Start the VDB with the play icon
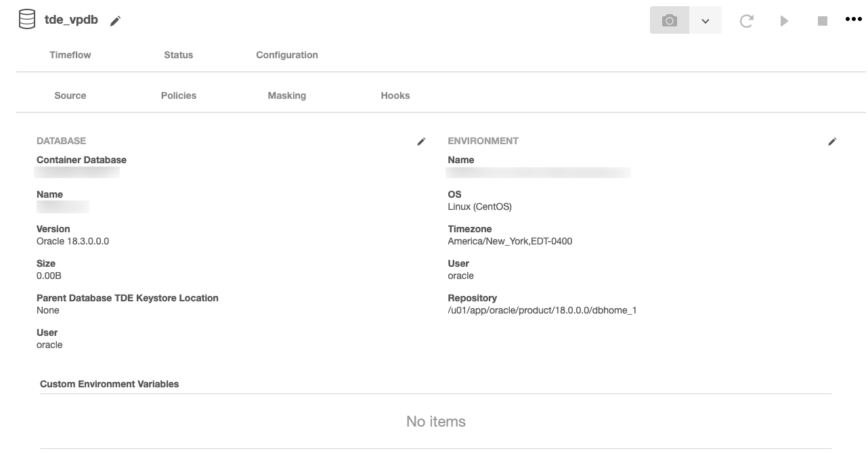 pyautogui.click(x=784, y=21)
